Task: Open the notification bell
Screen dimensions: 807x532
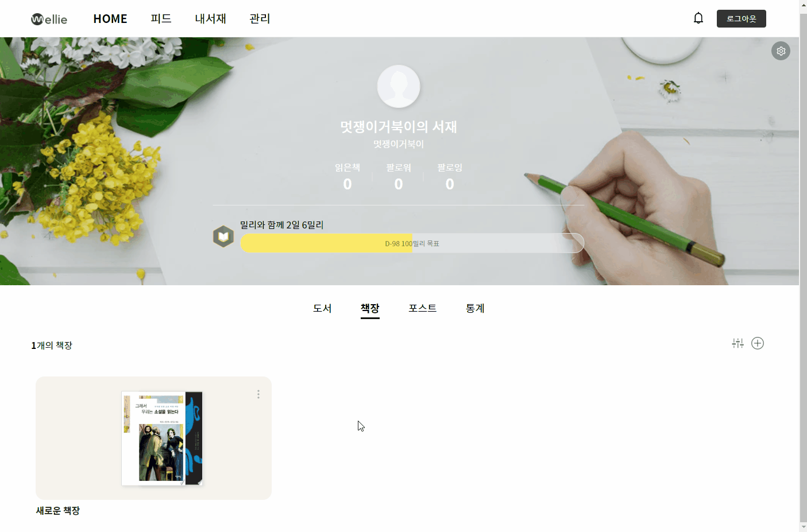Action: 698,18
